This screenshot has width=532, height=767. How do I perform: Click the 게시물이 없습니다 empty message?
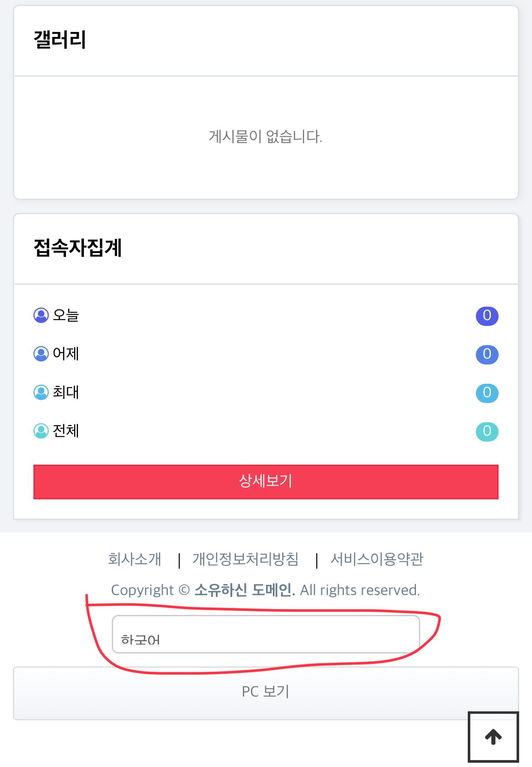pyautogui.click(x=266, y=137)
